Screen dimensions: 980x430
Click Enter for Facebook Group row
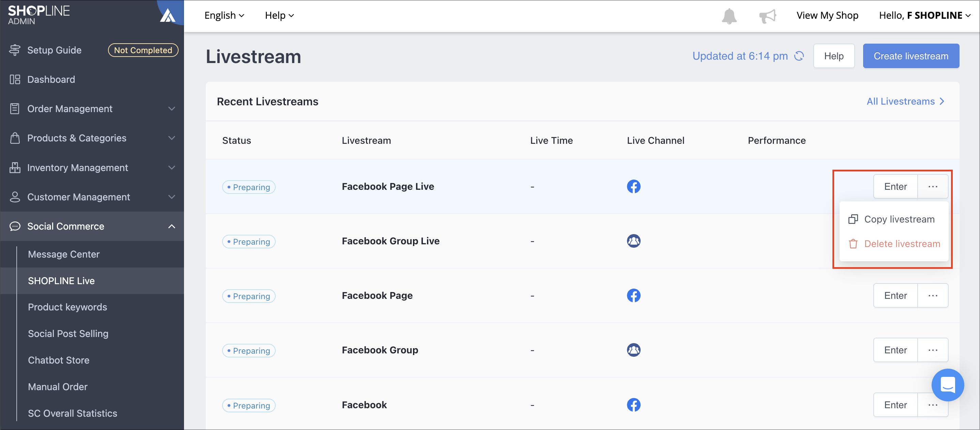click(x=895, y=350)
